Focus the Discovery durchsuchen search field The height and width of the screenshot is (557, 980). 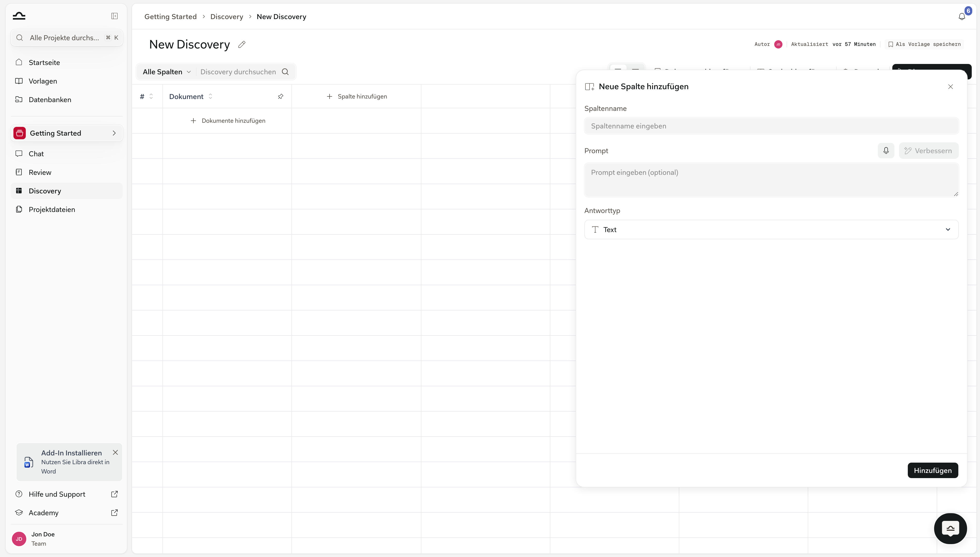[x=238, y=71]
